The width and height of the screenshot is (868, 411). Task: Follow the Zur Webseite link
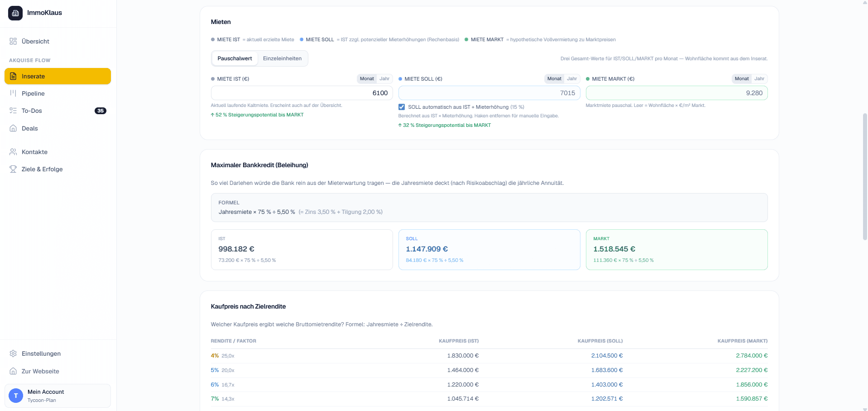click(58, 371)
